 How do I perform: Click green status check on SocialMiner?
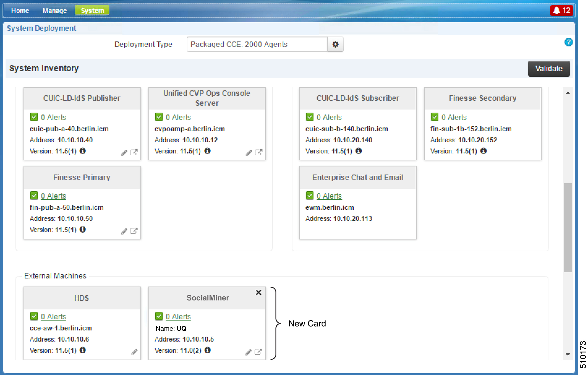(x=159, y=316)
